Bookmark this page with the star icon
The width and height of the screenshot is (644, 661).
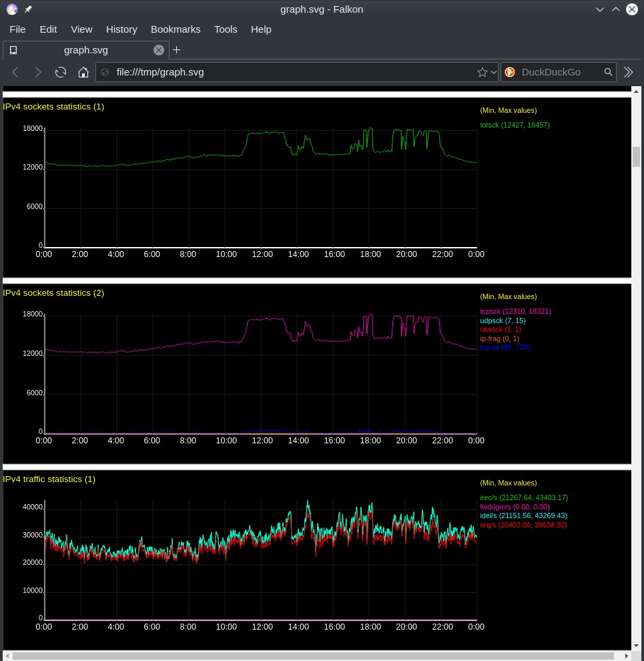point(482,72)
